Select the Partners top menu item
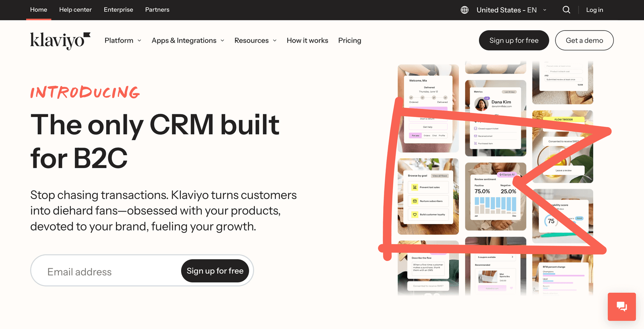 point(157,10)
